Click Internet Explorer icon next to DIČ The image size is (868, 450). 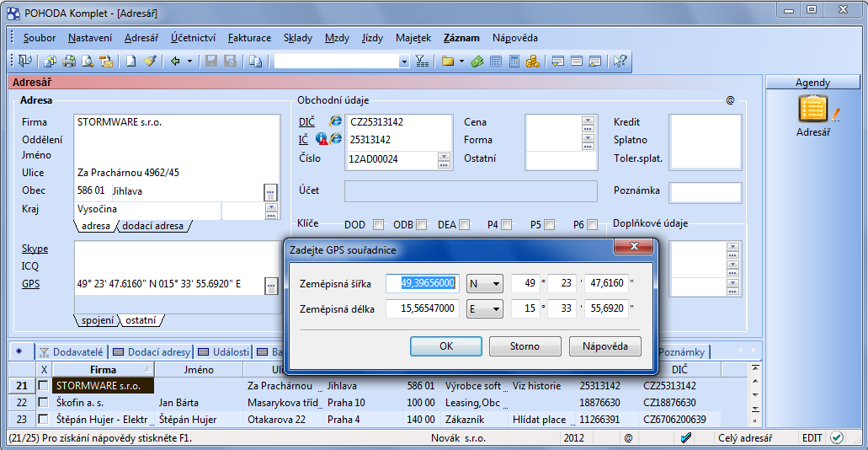[x=335, y=121]
